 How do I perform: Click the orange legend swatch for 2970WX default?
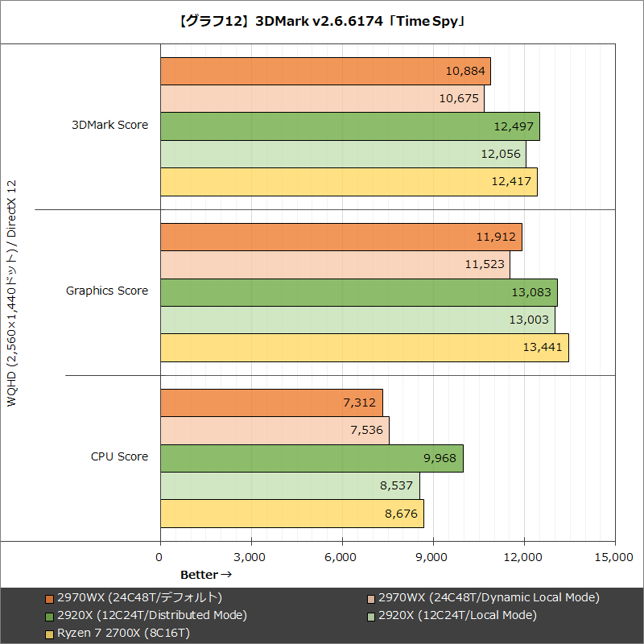coord(50,597)
